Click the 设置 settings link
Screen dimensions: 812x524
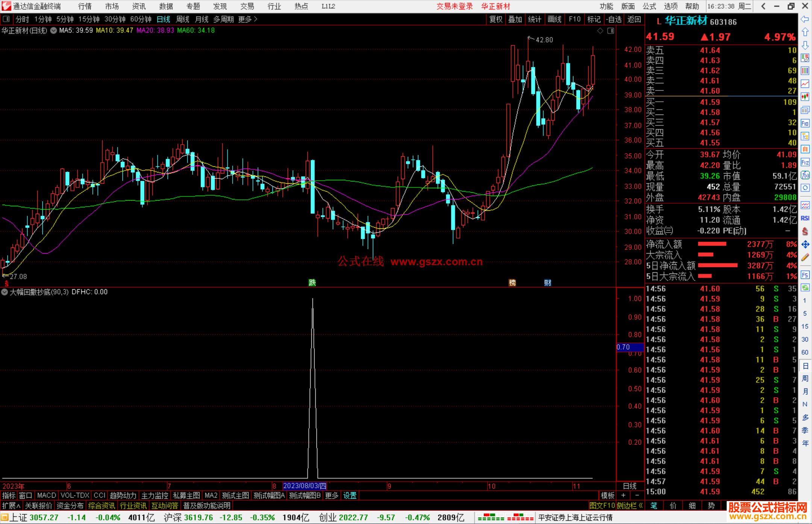[350, 495]
